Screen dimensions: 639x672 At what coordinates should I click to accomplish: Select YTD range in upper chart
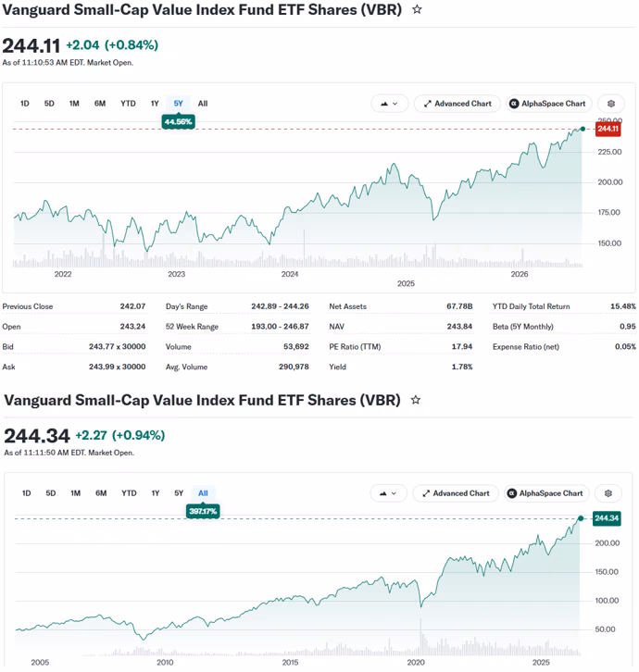point(128,104)
